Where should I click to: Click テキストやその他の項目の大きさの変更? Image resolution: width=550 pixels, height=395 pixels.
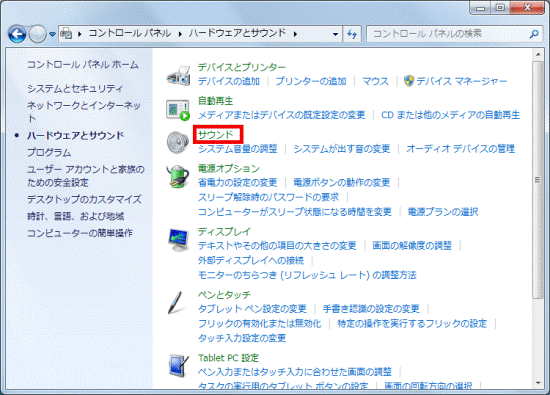[277, 246]
